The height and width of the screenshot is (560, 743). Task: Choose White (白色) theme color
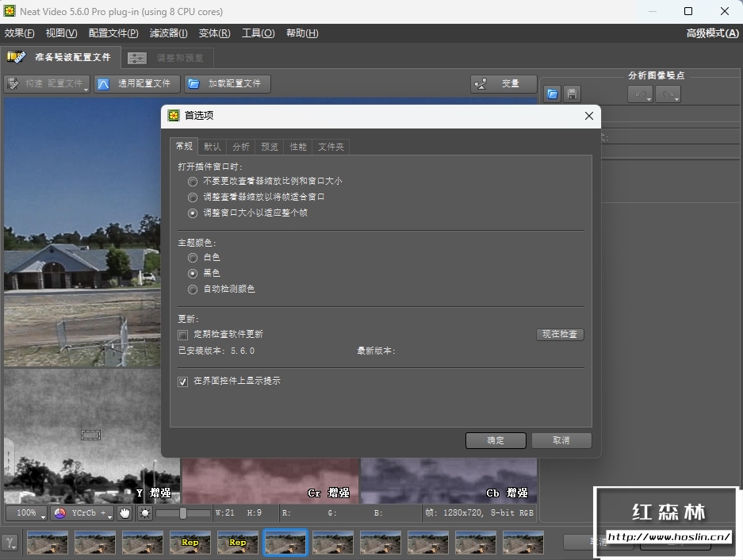193,258
